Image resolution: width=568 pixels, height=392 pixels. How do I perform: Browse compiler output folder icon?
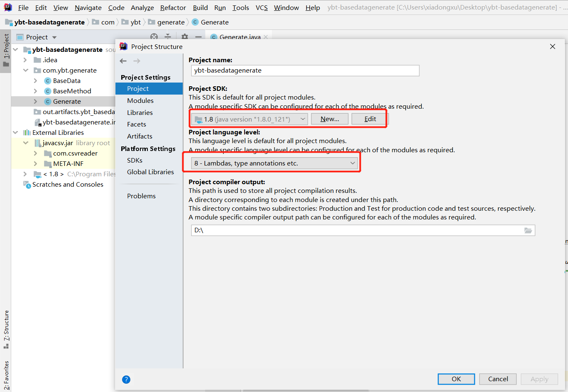pyautogui.click(x=528, y=230)
